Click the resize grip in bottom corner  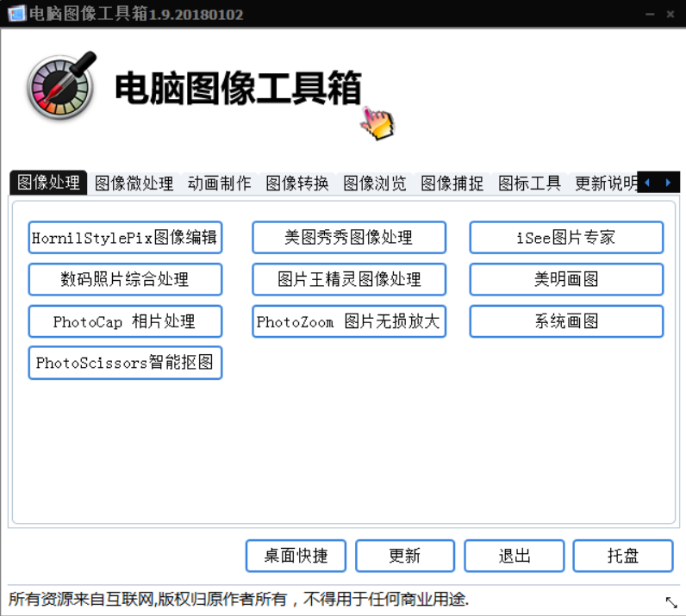click(x=671, y=602)
